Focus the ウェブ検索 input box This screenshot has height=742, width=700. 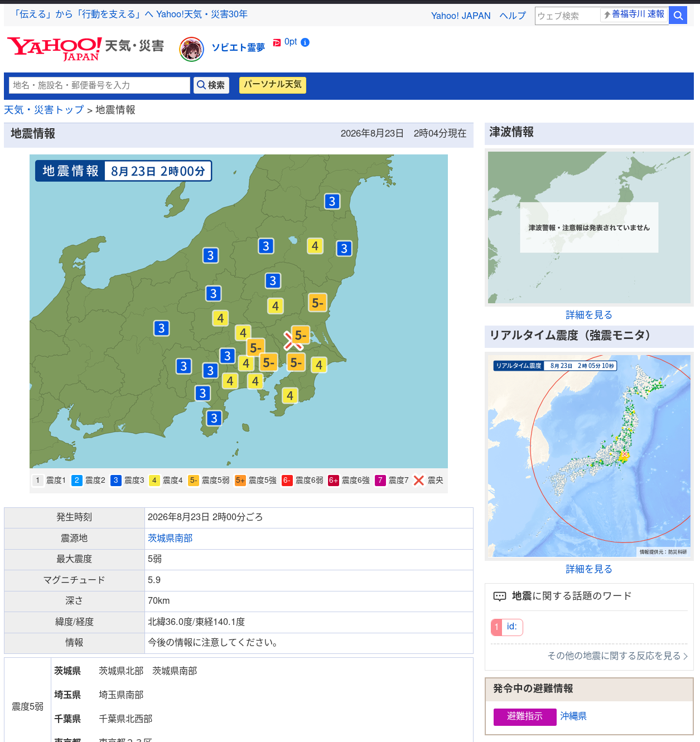(567, 16)
